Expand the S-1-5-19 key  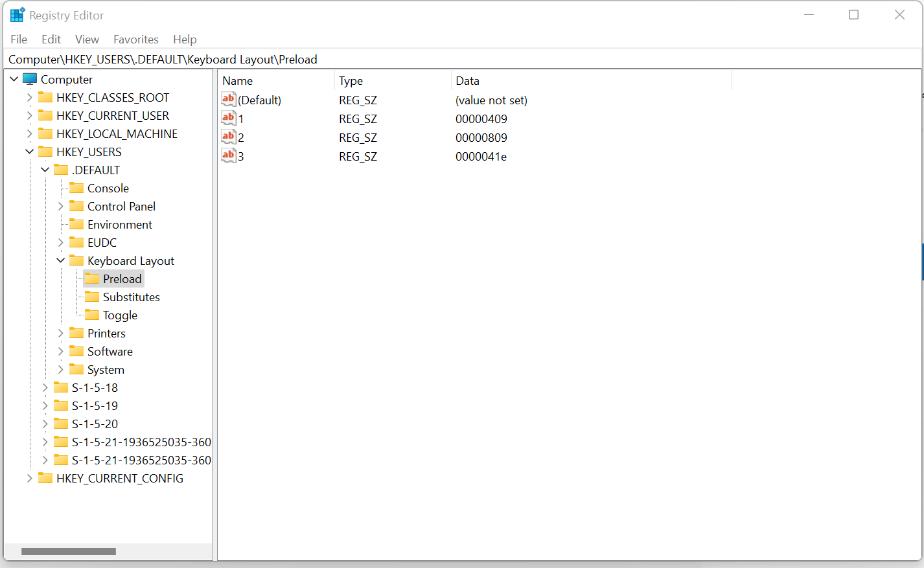[x=45, y=405]
